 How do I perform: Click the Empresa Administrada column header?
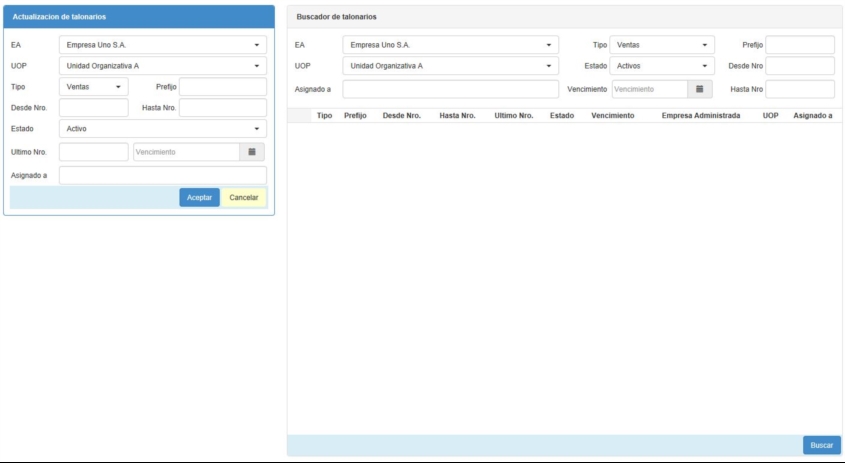click(700, 116)
